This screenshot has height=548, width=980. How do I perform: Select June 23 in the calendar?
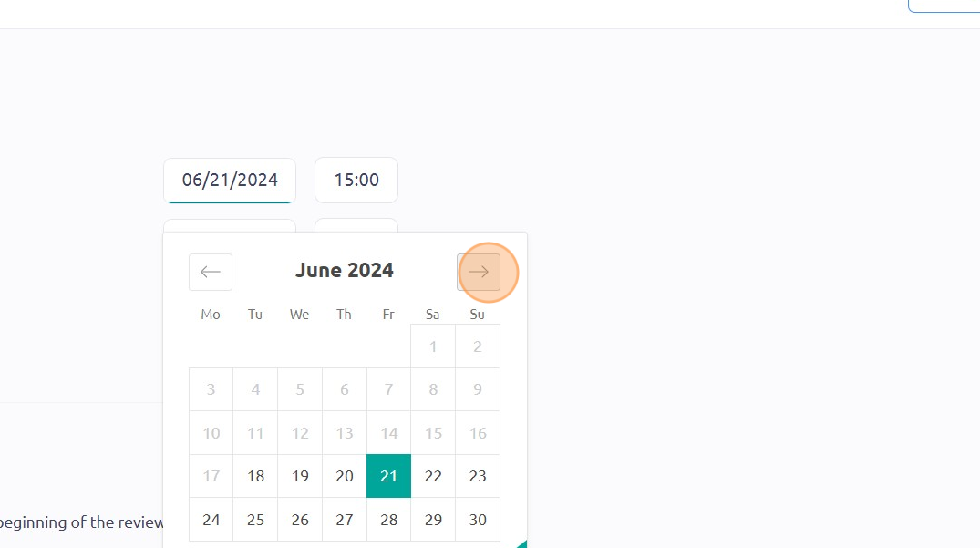pyautogui.click(x=478, y=476)
